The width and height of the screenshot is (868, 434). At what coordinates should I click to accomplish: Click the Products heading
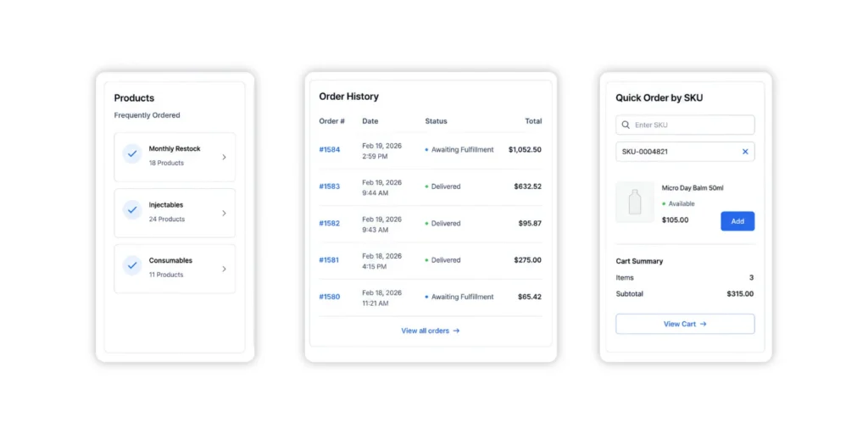coord(134,98)
